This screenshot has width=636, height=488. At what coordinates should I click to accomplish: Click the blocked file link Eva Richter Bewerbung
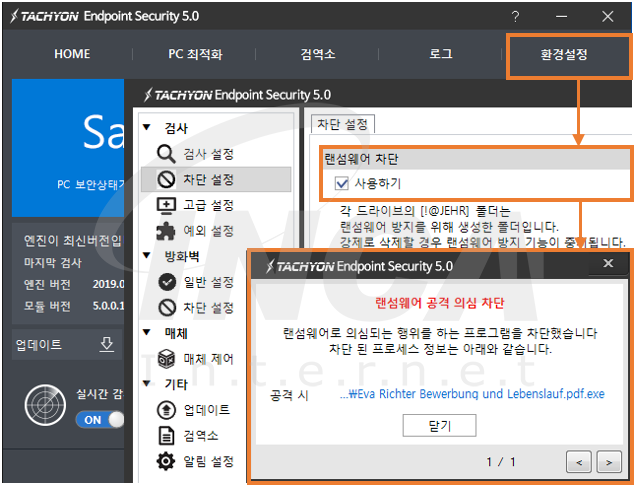[472, 393]
